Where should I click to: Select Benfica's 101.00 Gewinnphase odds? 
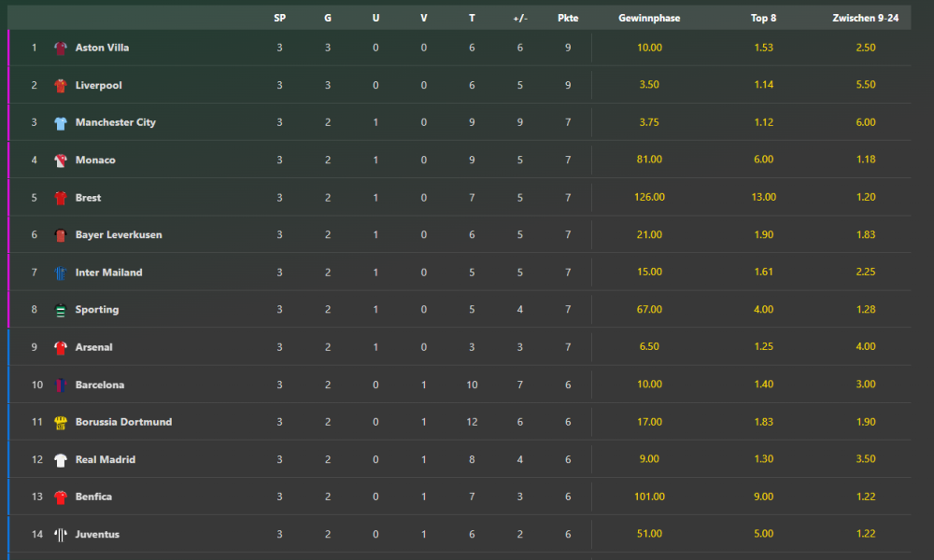(649, 497)
